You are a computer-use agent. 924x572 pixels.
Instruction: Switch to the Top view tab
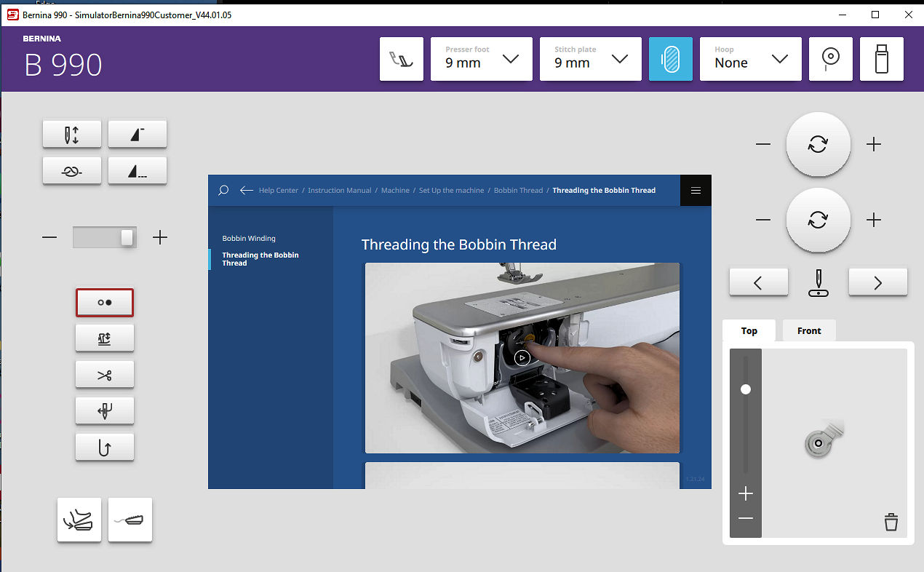[749, 330]
